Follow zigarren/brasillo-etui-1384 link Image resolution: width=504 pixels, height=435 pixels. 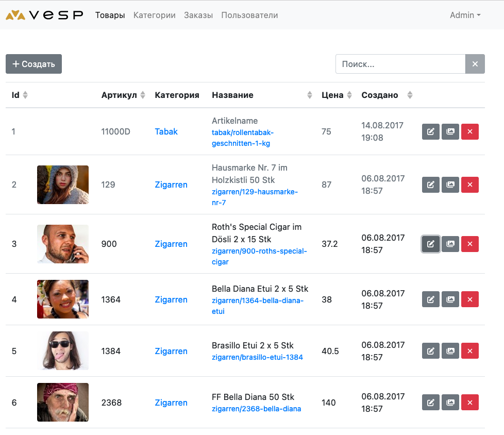[257, 357]
